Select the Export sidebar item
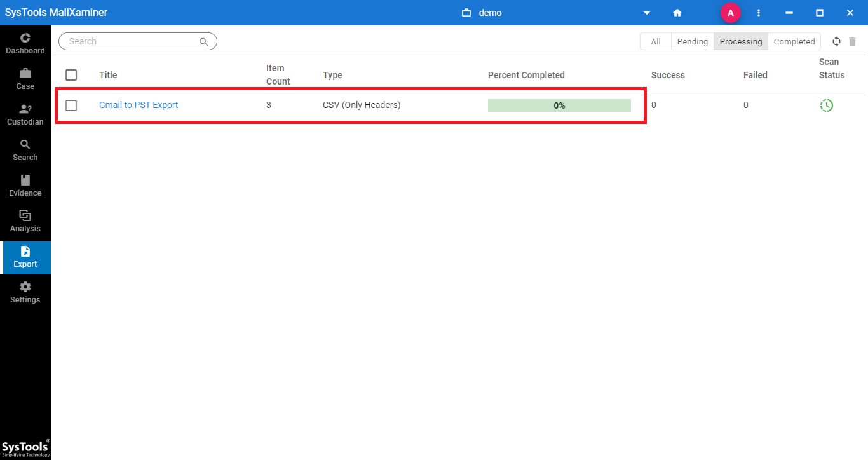 coord(25,257)
